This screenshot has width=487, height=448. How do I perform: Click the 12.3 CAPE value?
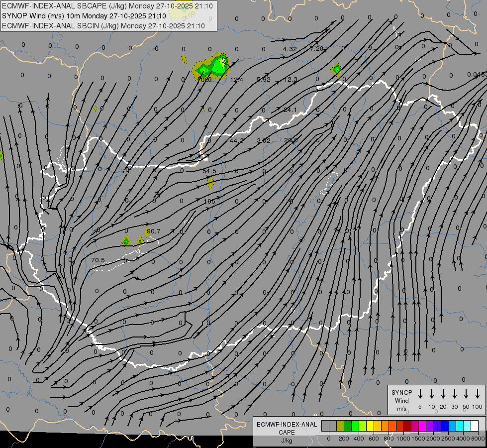(291, 80)
